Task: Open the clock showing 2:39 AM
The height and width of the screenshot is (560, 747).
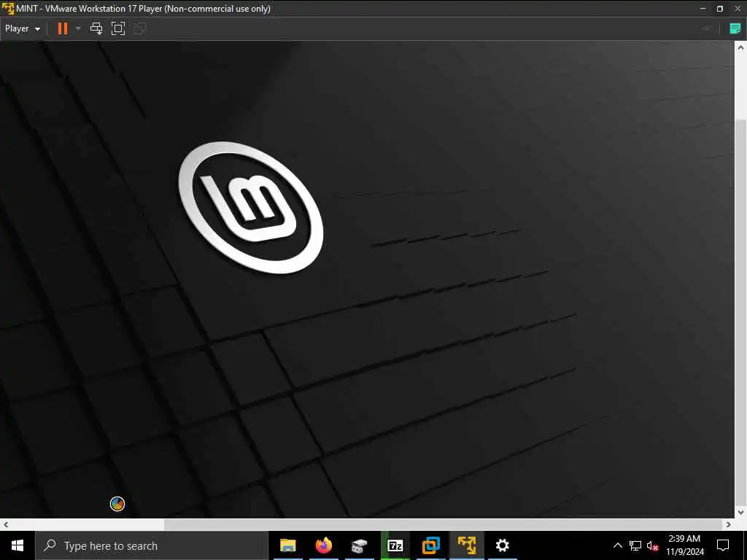Action: [684, 545]
